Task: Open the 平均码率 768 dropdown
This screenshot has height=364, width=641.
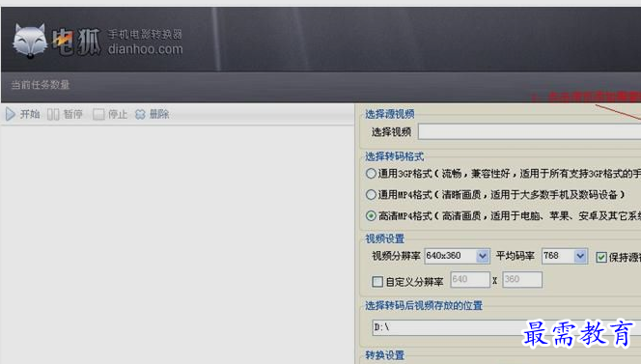Action: pyautogui.click(x=580, y=256)
